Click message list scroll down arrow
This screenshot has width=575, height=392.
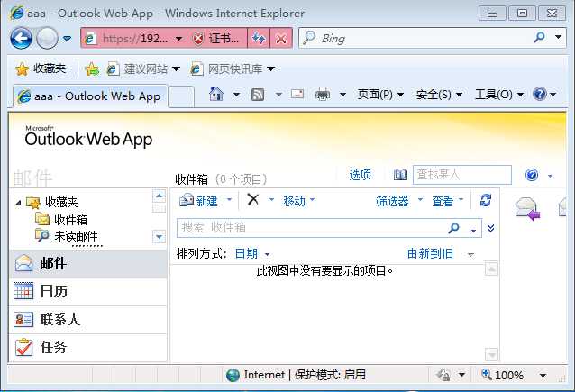click(491, 354)
